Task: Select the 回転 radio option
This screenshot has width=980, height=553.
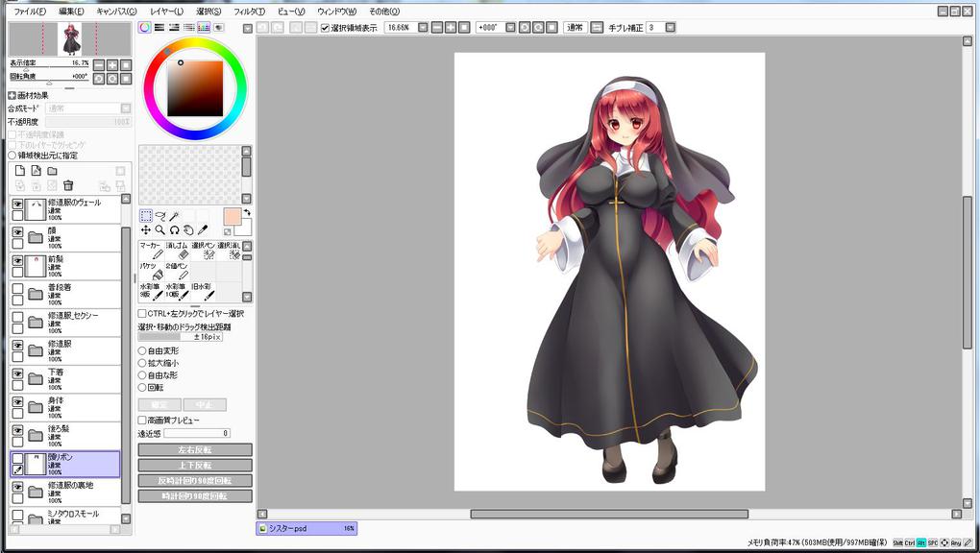Action: 142,388
